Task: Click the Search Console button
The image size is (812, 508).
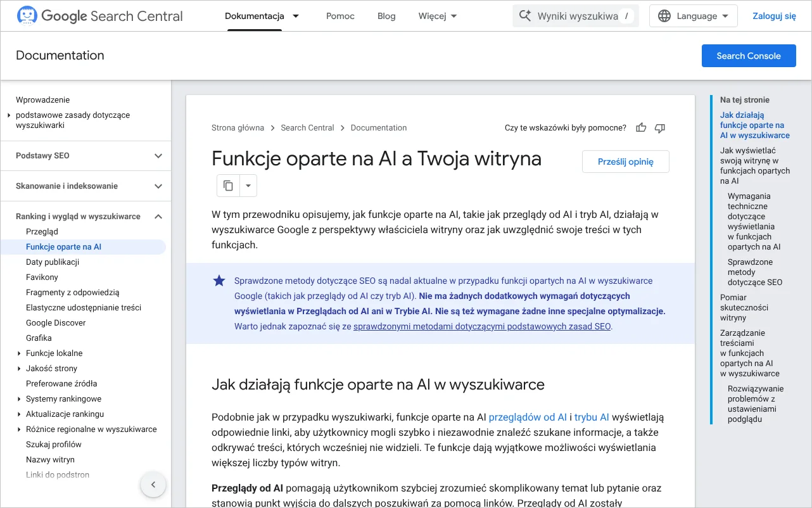Action: pyautogui.click(x=749, y=56)
